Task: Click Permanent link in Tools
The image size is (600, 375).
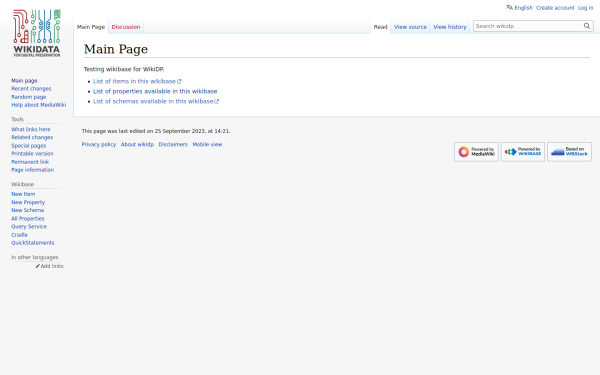Action: pyautogui.click(x=30, y=162)
